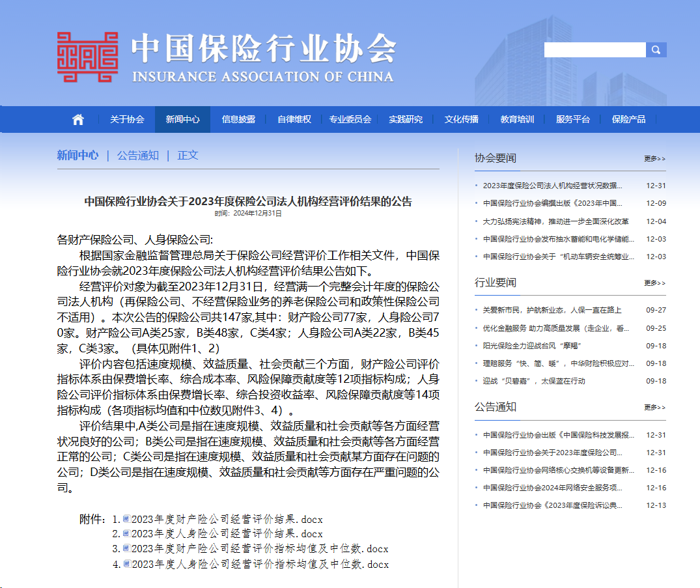
Task: Download 2023年度财产险公司经营评价结果.docx
Action: [x=227, y=519]
